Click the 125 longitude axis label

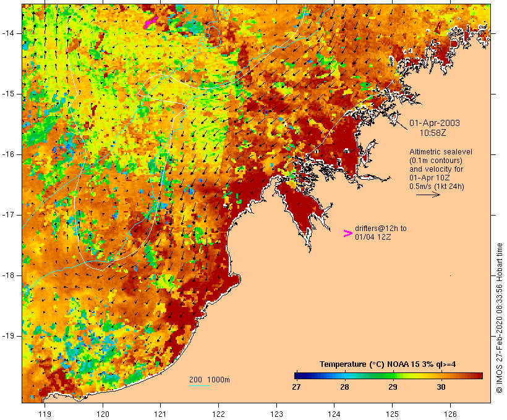point(393,414)
